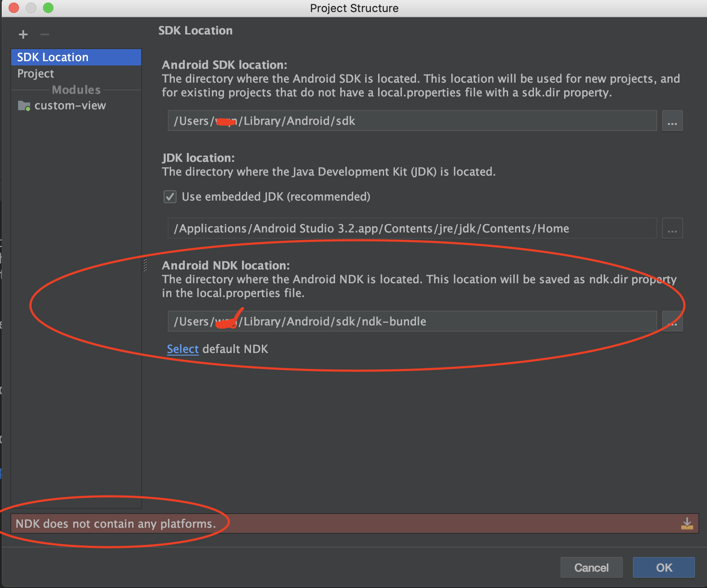This screenshot has height=588, width=707.
Task: Click the custom-view module folder icon
Action: tap(24, 106)
